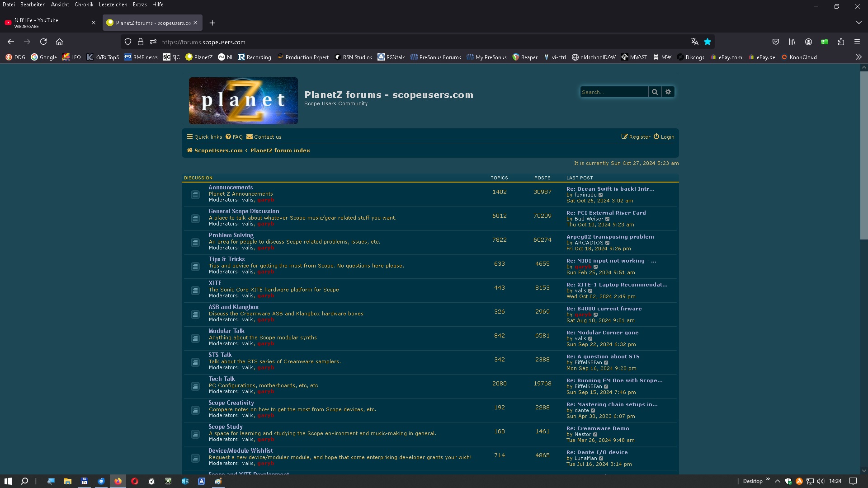The image size is (868, 488).
Task: Click the Register link
Action: (x=639, y=136)
